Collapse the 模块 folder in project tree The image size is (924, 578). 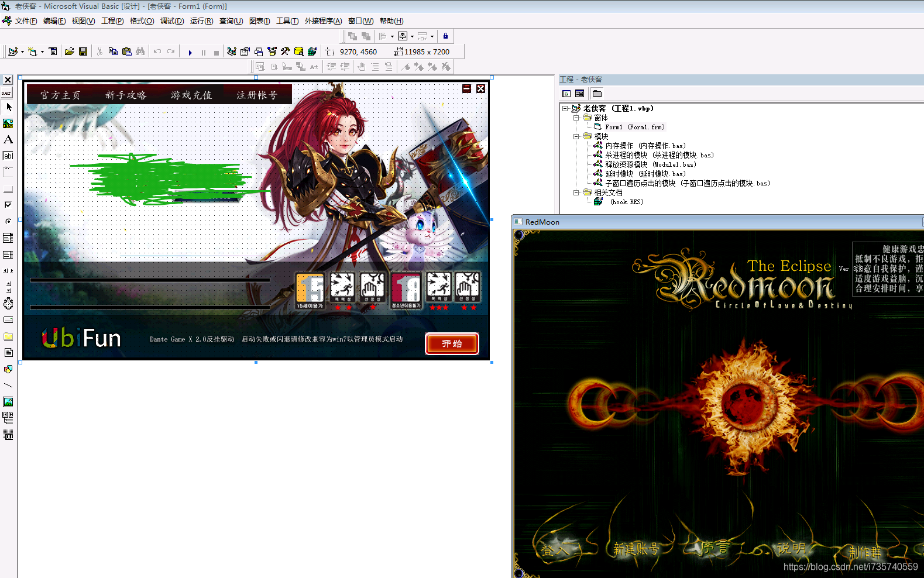click(576, 136)
